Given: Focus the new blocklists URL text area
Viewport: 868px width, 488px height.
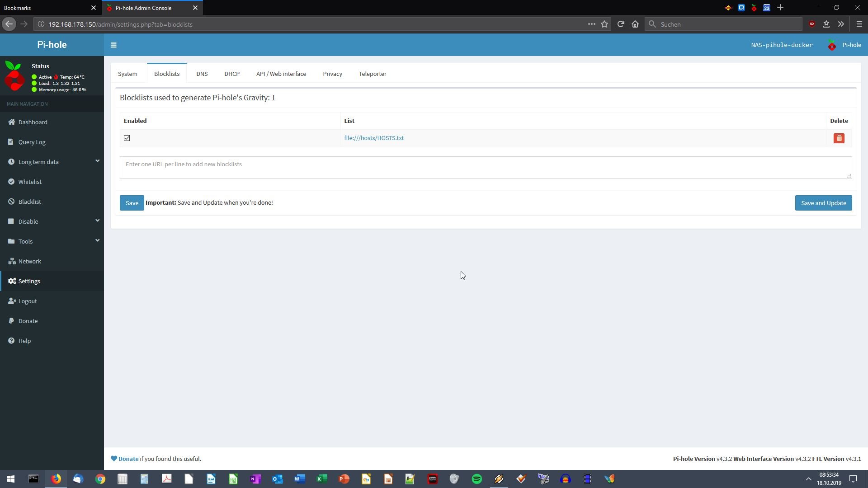Looking at the screenshot, I should point(486,168).
